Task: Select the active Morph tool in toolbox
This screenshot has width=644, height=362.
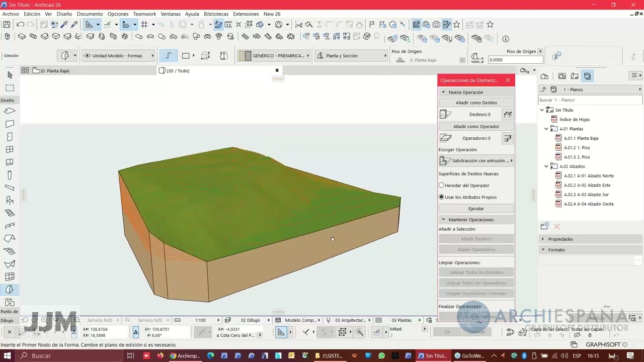Action: tap(10, 290)
